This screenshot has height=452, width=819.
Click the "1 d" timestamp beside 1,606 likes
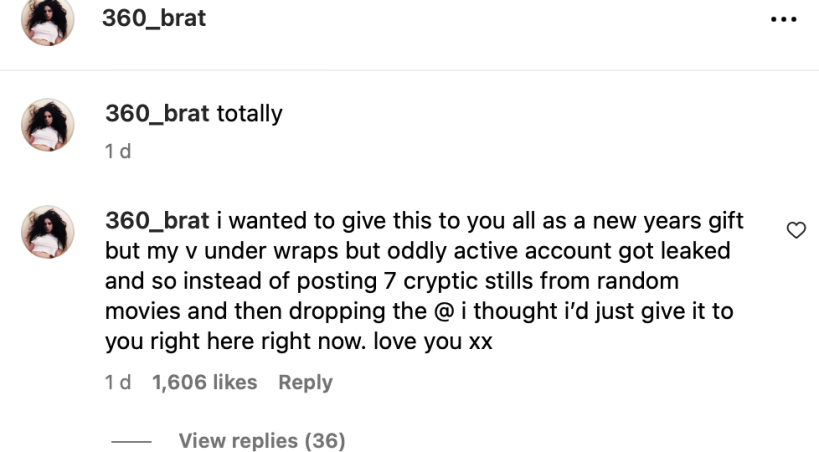pyautogui.click(x=117, y=382)
